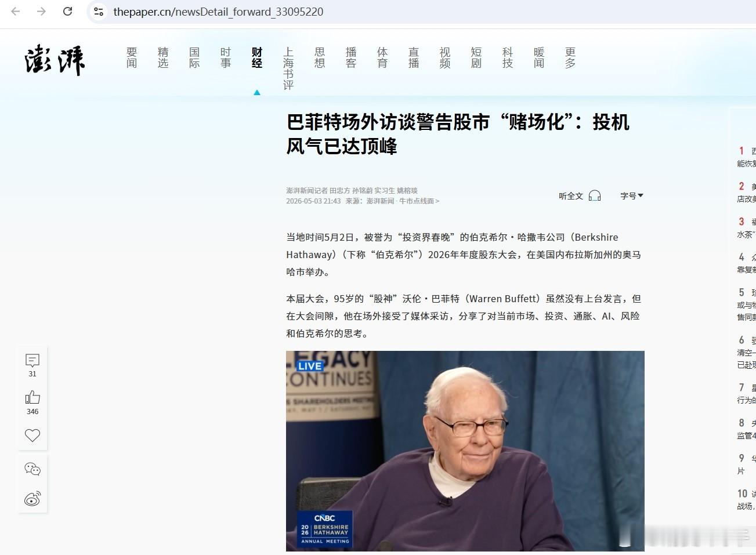Go forward with the browser forward arrow
Image resolution: width=756 pixels, height=555 pixels.
pyautogui.click(x=41, y=12)
